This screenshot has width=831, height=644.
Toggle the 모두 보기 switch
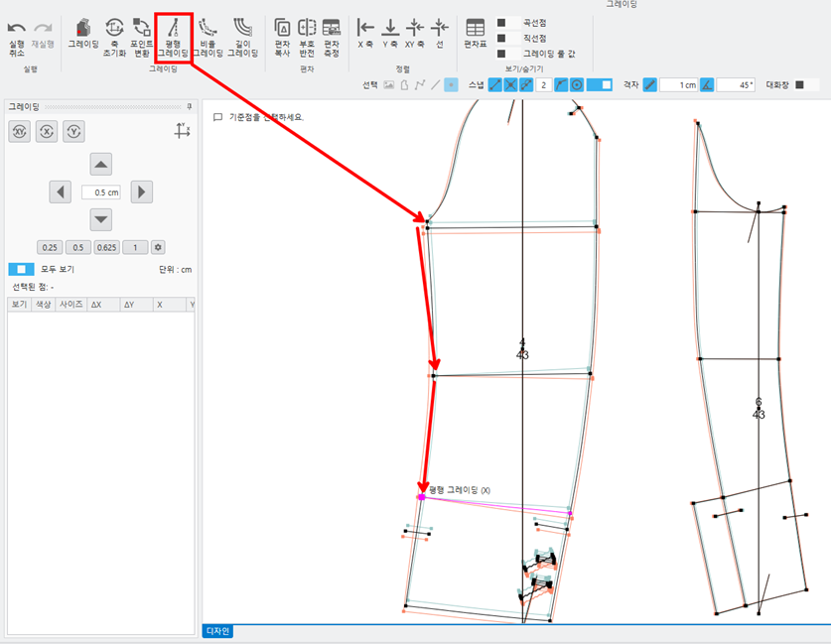click(x=21, y=269)
